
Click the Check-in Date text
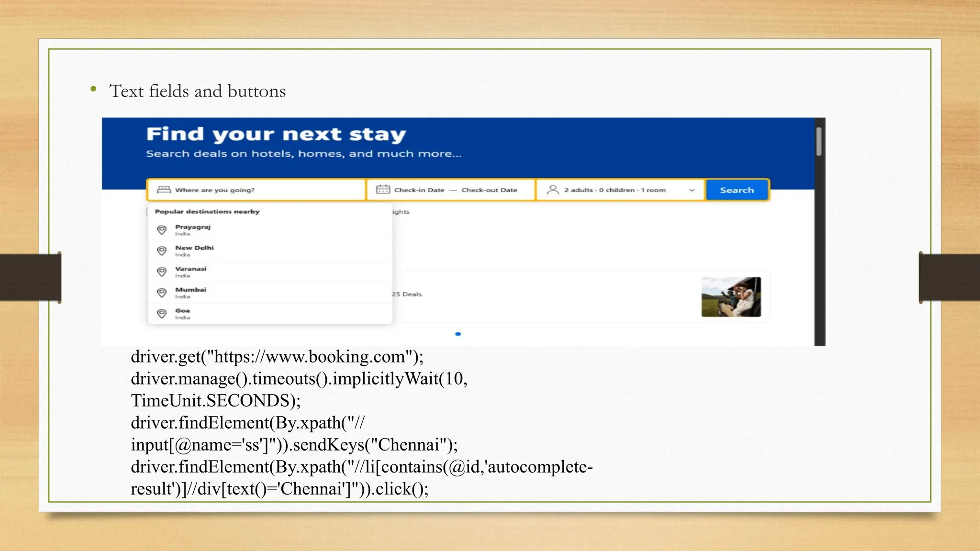(x=419, y=190)
